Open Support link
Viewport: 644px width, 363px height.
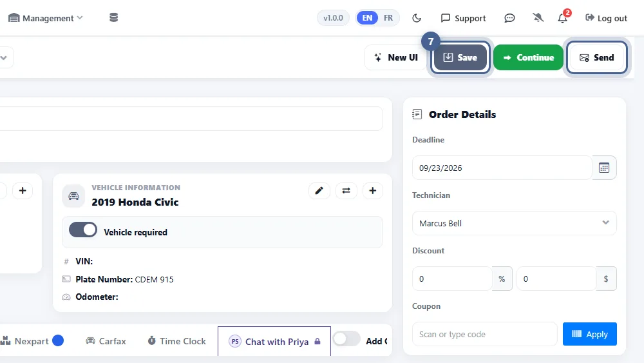(x=463, y=18)
